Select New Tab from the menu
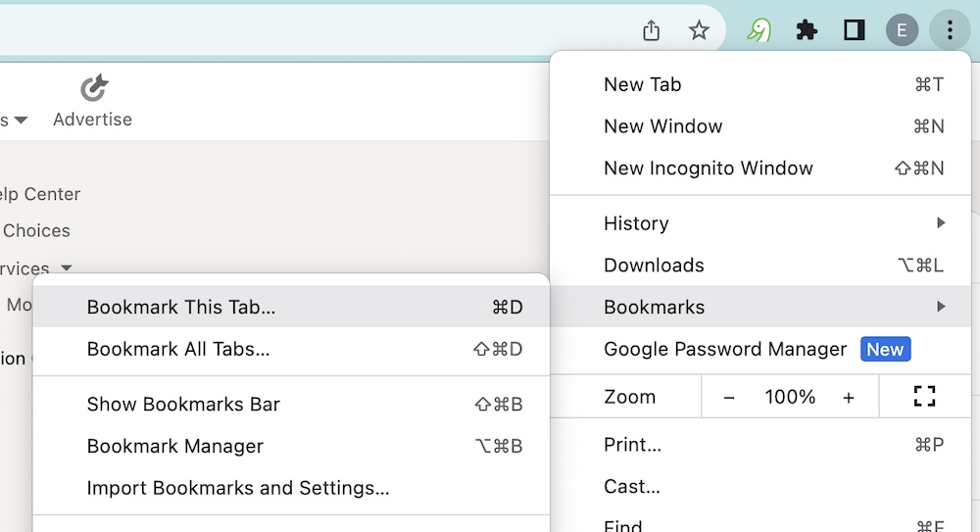The width and height of the screenshot is (980, 532). [760, 84]
